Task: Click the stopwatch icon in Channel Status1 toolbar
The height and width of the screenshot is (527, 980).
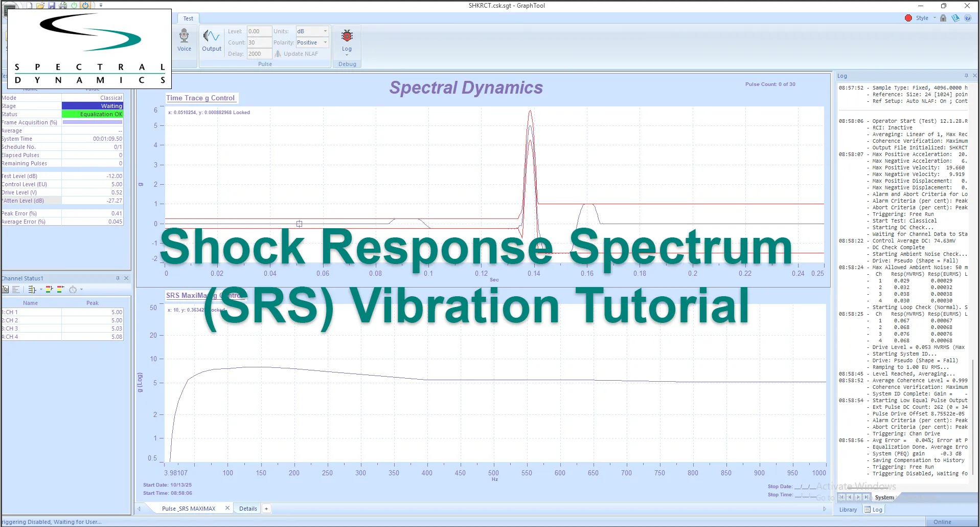Action: pos(73,290)
